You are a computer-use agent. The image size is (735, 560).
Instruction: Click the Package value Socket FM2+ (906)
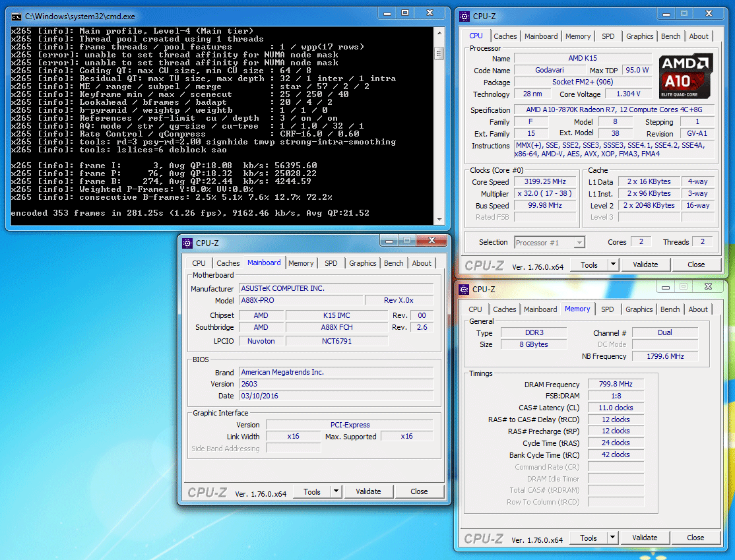(583, 82)
